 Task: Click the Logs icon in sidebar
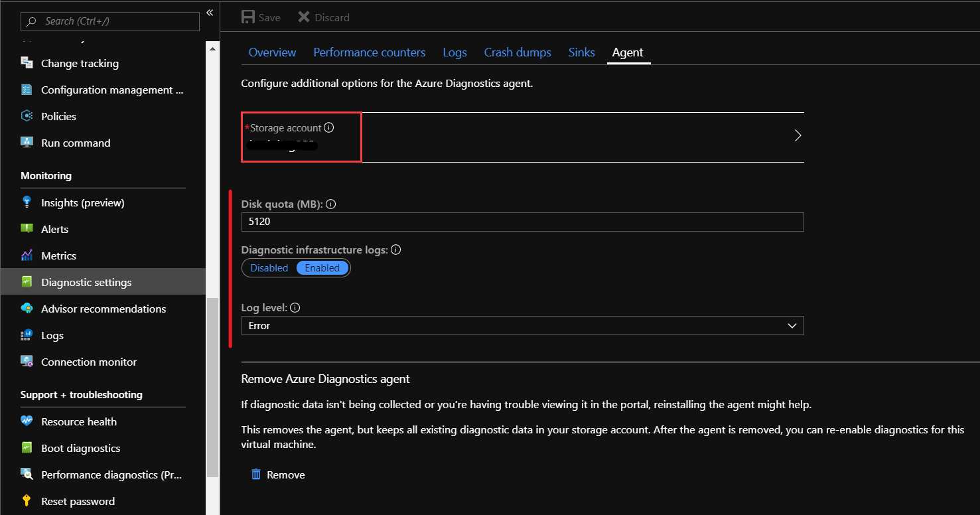click(27, 335)
